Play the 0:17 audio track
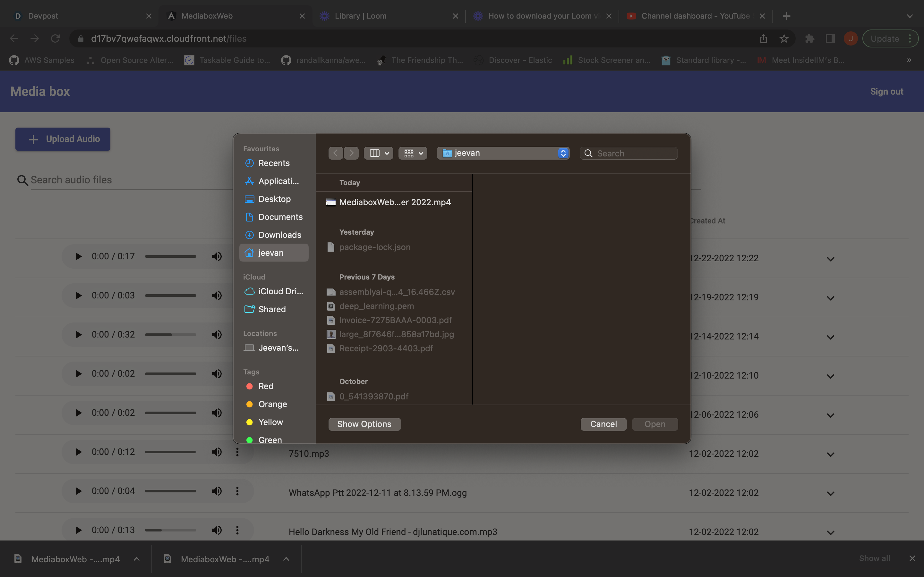 tap(78, 256)
